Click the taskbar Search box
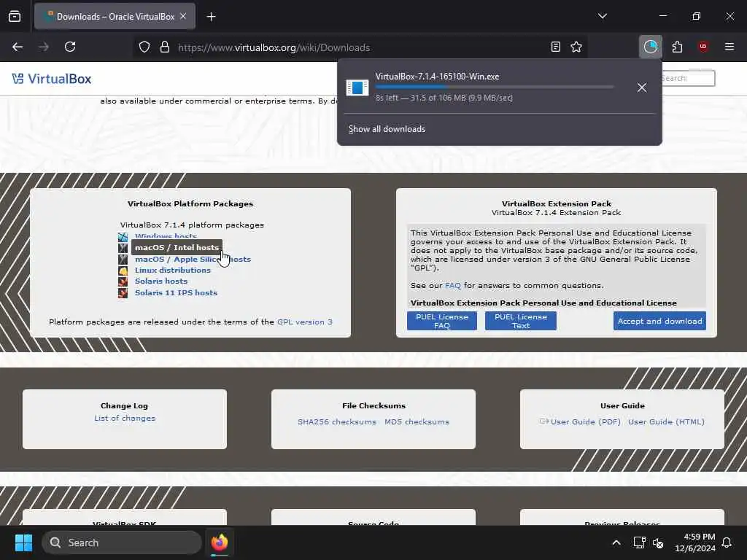The width and height of the screenshot is (747, 560). tap(122, 542)
